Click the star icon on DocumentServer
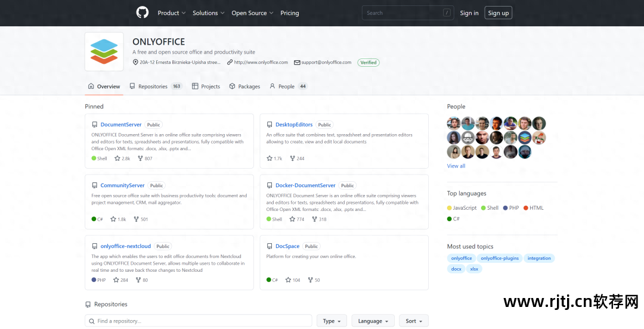Image resolution: width=644 pixels, height=329 pixels. click(117, 159)
